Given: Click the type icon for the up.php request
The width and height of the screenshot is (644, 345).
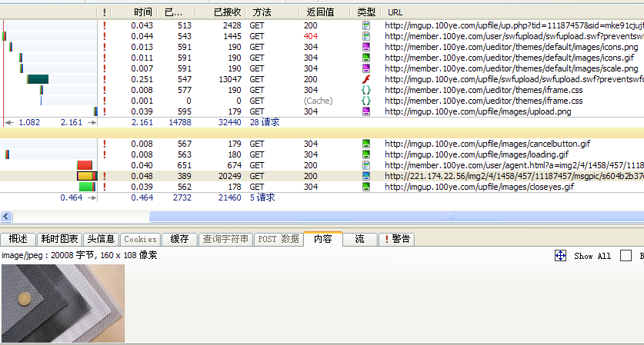Looking at the screenshot, I should [366, 25].
